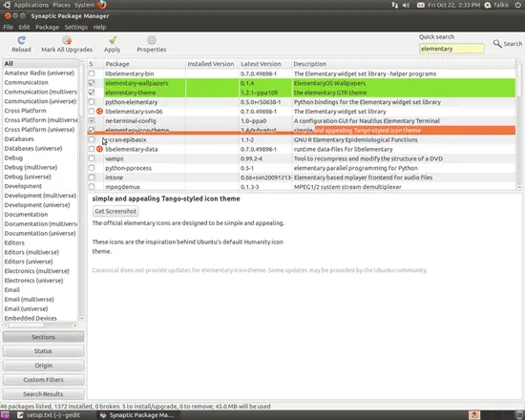Screen dimensions: 525x420
Task: Click red status icon for libelementary-svn-06
Action: point(99,111)
